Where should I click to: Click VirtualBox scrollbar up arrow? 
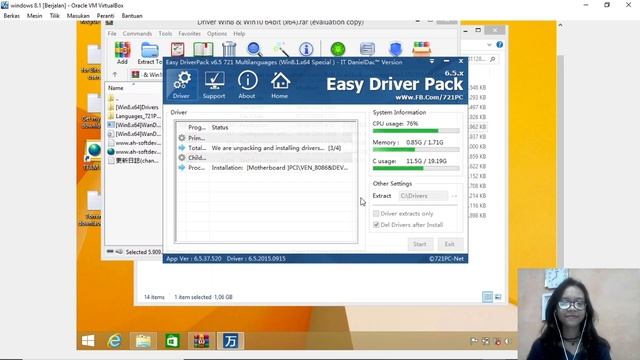click(560, 25)
